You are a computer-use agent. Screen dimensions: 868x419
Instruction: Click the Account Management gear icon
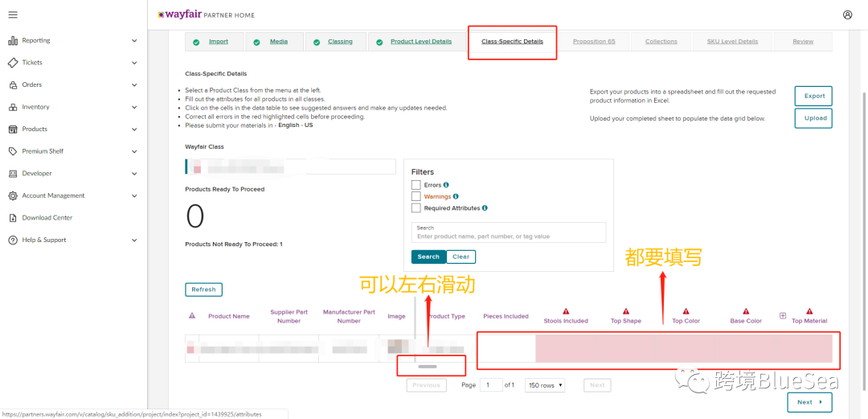[x=13, y=195]
